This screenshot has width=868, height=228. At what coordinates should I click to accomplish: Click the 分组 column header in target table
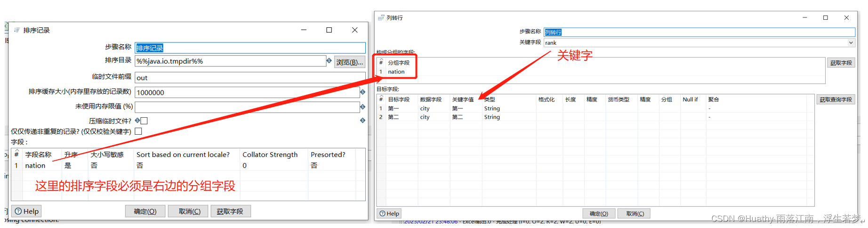click(x=667, y=99)
